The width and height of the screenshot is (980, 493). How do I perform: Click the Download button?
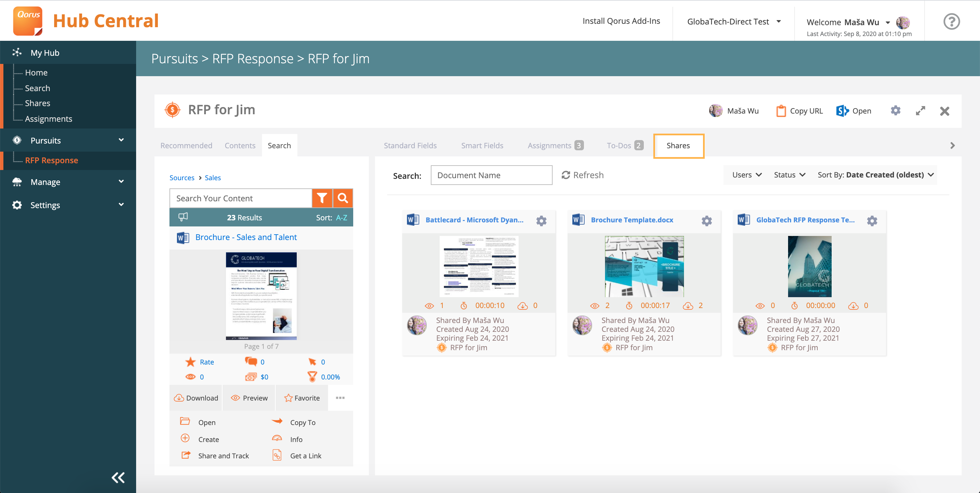coord(196,397)
